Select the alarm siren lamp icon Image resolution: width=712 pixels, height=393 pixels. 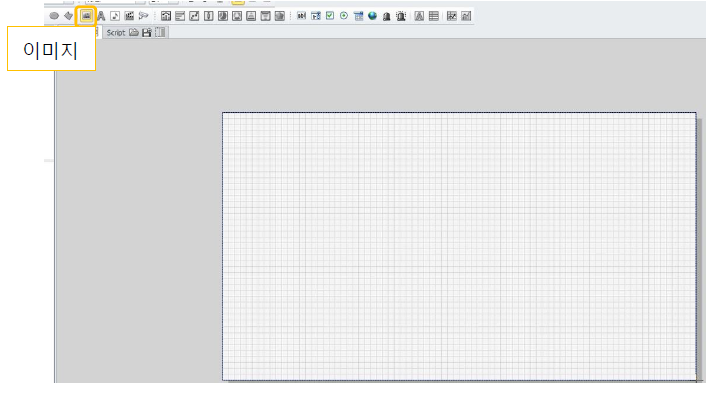tap(401, 16)
